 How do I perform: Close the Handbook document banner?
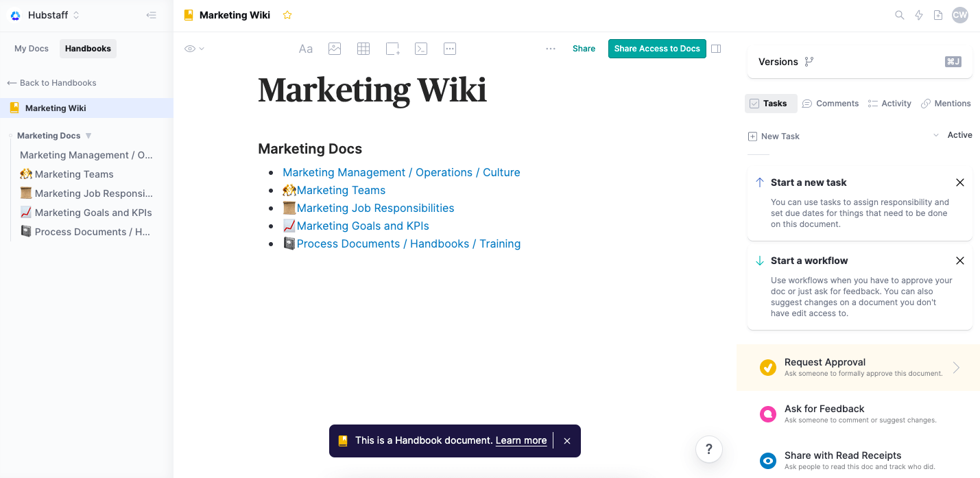(x=567, y=441)
